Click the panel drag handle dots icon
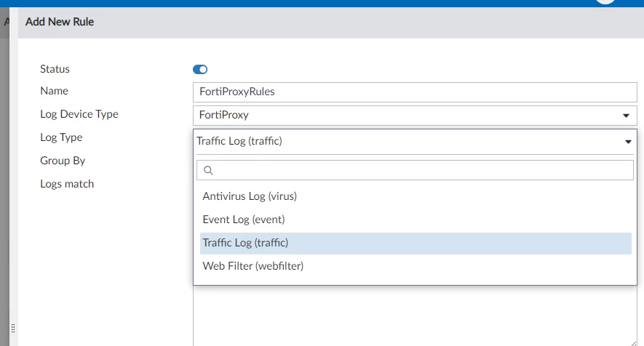This screenshot has height=346, width=644. (x=13, y=329)
